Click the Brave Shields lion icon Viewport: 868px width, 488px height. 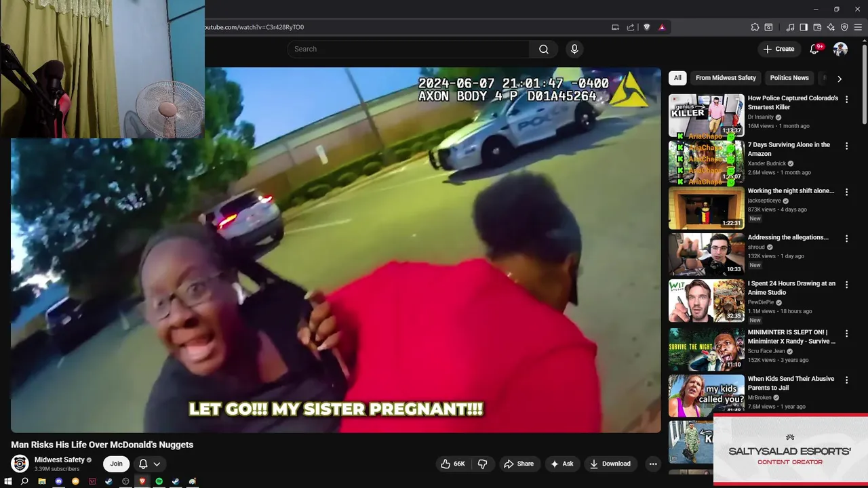(646, 27)
